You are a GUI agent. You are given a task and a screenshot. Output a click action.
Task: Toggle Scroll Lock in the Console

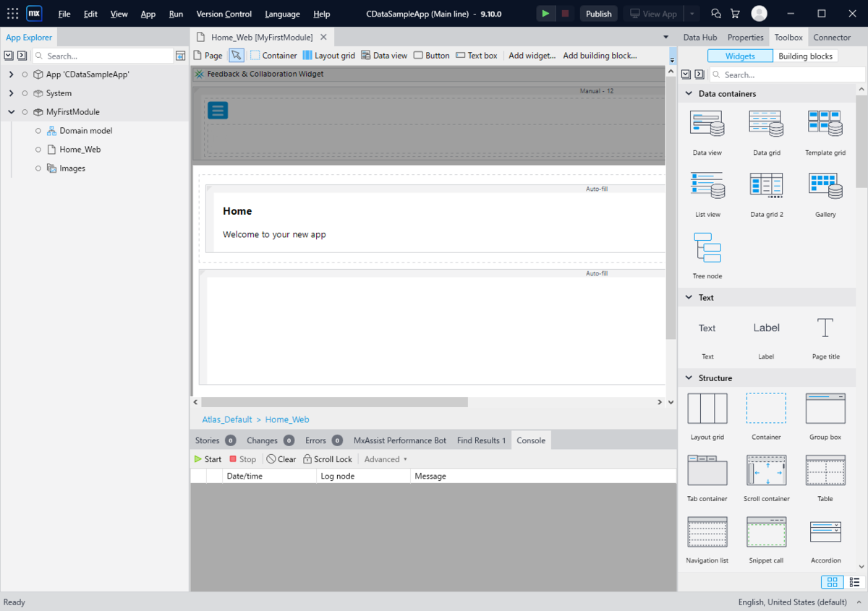click(328, 459)
